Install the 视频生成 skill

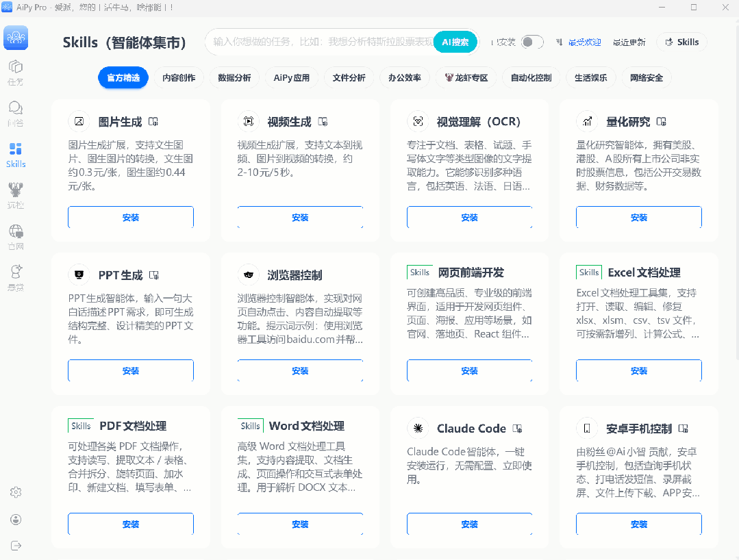300,217
